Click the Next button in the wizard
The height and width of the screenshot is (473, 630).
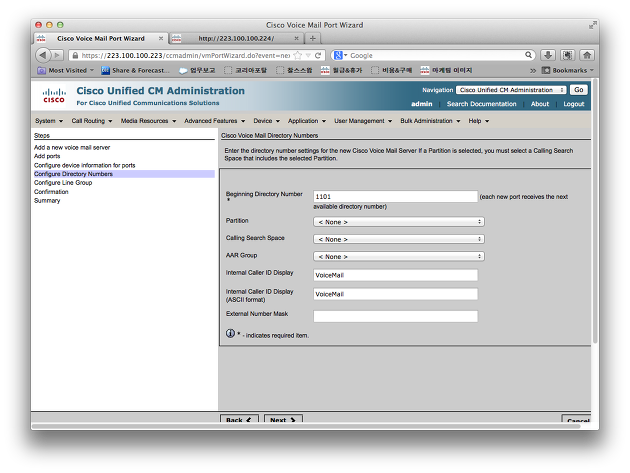coord(283,419)
